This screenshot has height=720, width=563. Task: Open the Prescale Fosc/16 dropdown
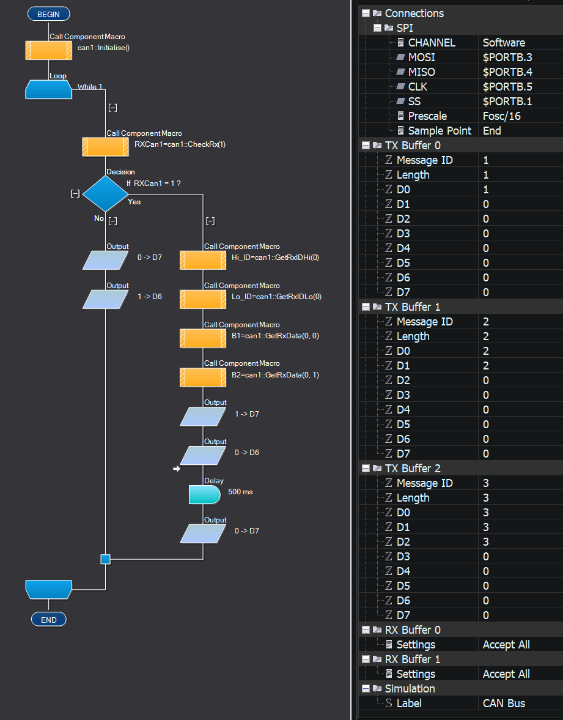pos(521,116)
